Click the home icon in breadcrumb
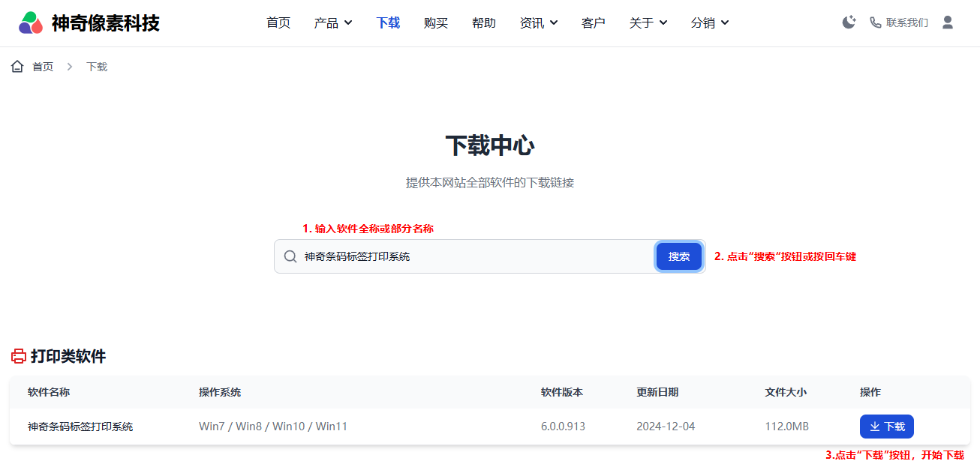 17,67
